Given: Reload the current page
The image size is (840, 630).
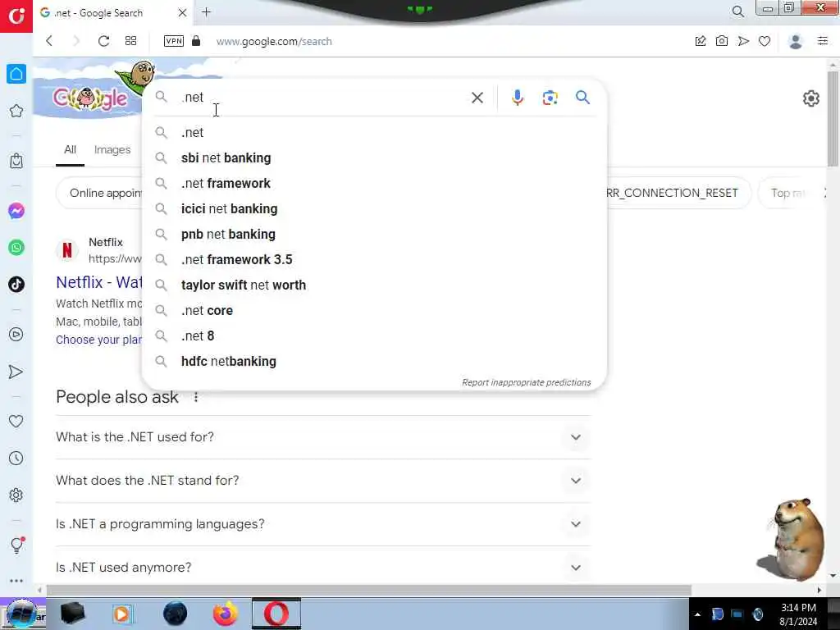Looking at the screenshot, I should click(x=104, y=41).
